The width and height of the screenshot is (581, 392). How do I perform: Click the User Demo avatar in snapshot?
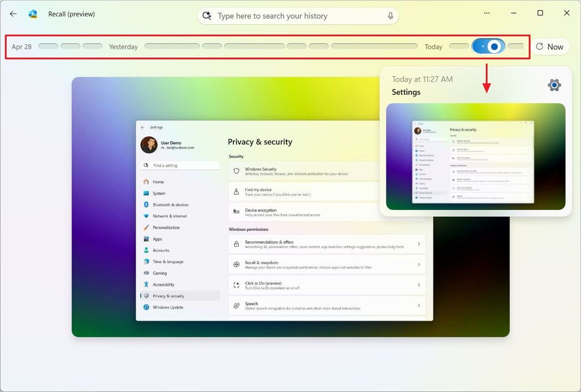tap(149, 145)
